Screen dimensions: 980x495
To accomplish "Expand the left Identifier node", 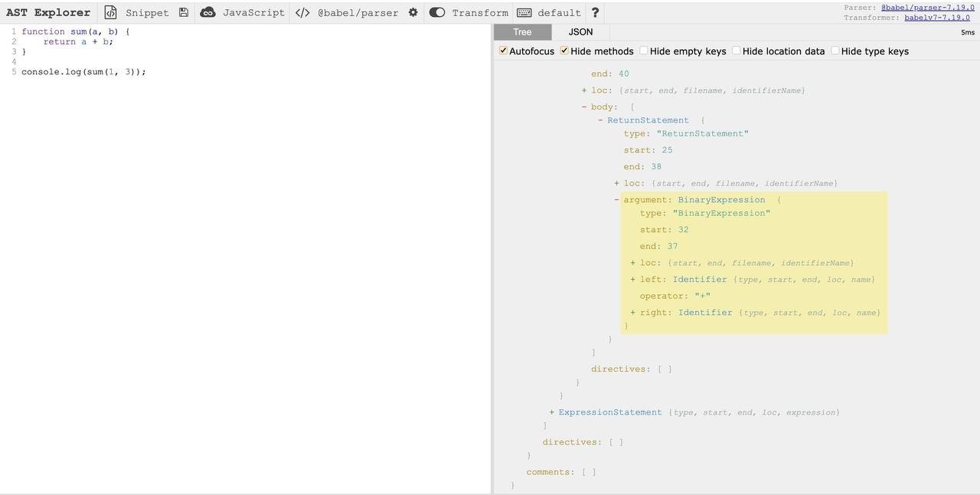I will click(633, 280).
